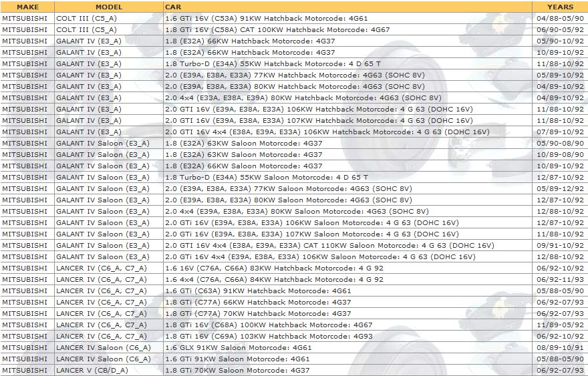Select the 1.8 GTi 70KW Saloon cell

pos(347,370)
